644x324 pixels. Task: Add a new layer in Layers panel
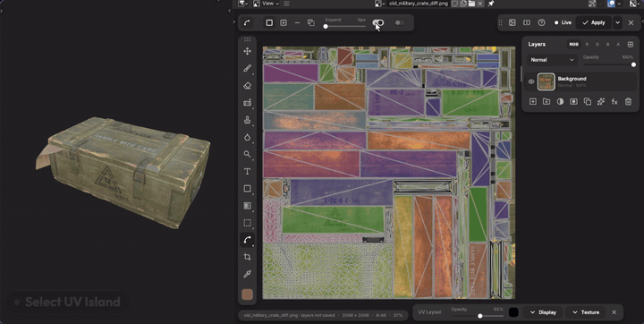point(533,101)
